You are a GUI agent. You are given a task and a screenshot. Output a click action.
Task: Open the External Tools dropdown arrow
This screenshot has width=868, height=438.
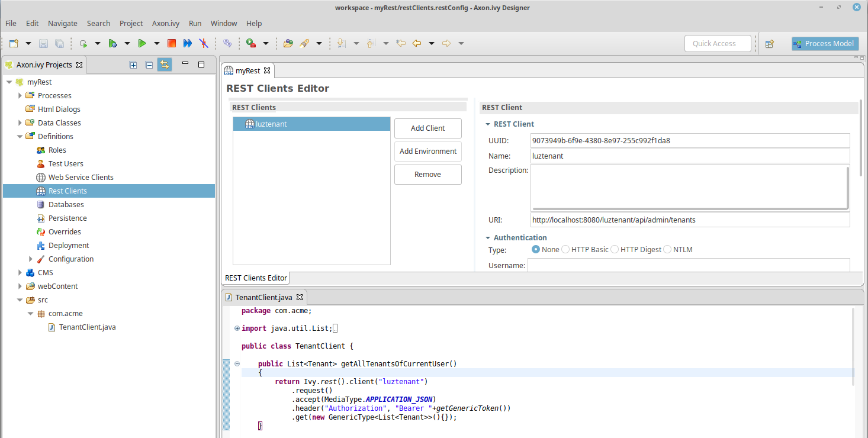[266, 43]
